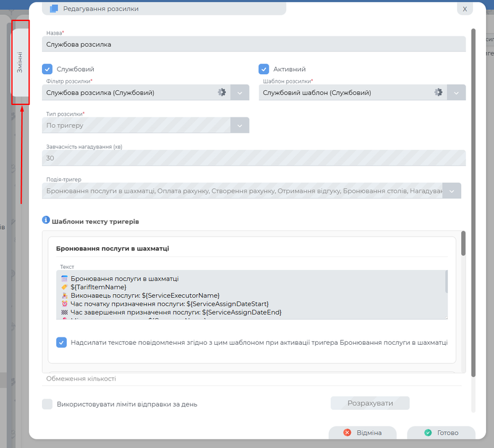494x448 pixels.
Task: Expand the Шаблон розсилки dropdown
Action: (455, 92)
